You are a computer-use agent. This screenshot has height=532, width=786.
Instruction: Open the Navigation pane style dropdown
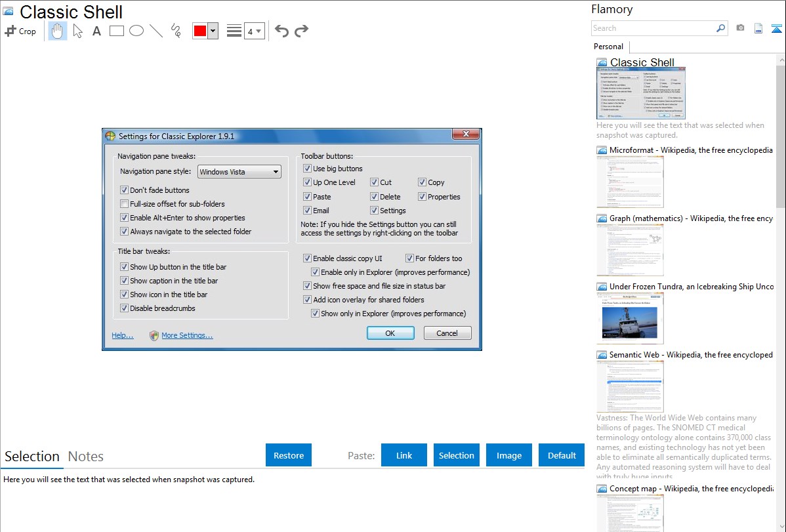(x=239, y=172)
